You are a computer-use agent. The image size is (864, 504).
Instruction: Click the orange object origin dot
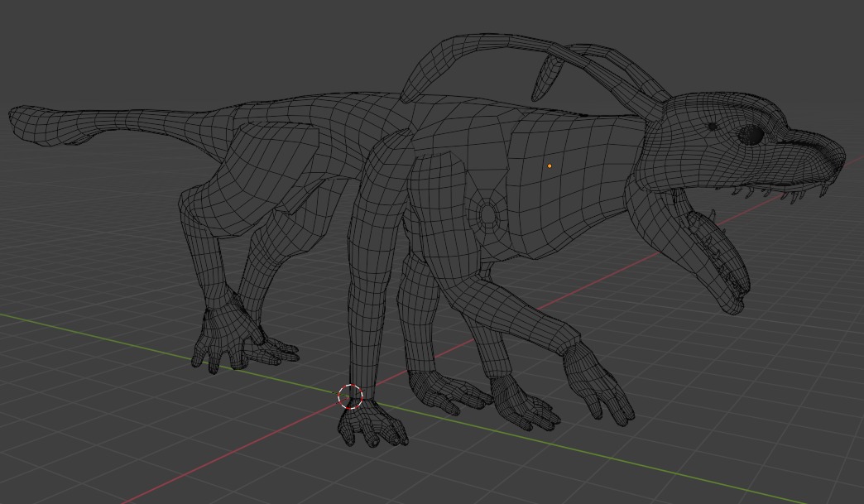point(550,166)
